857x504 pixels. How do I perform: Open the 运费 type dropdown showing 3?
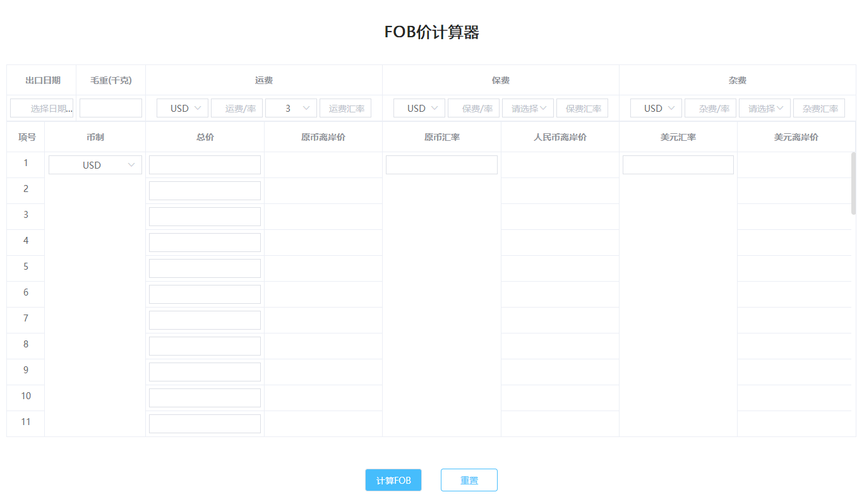click(291, 108)
